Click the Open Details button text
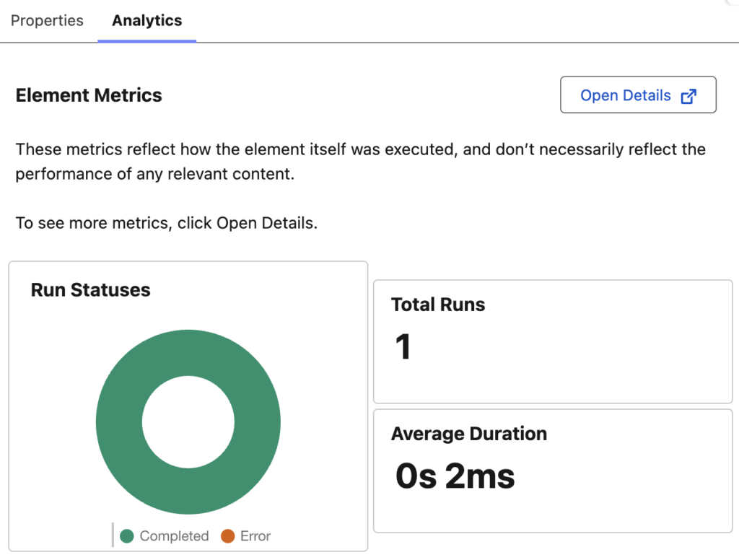The image size is (739, 560). (625, 95)
